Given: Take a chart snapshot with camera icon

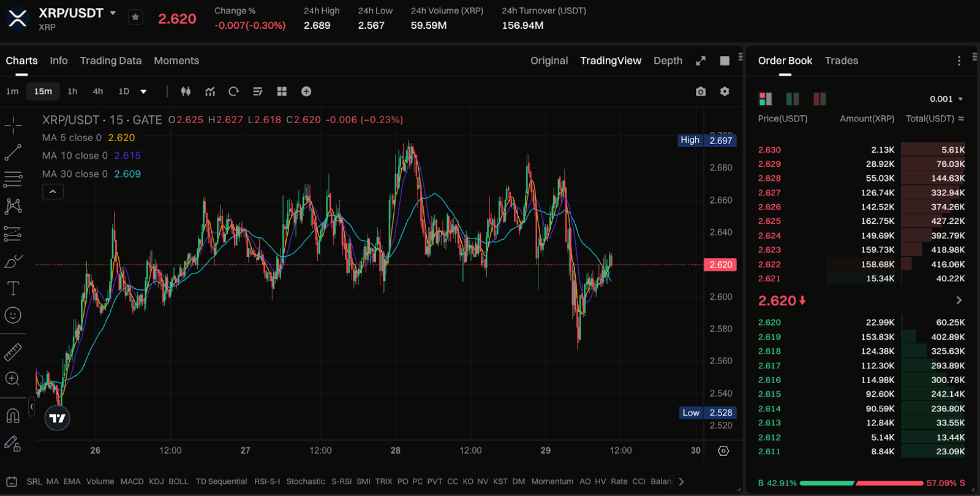Looking at the screenshot, I should [x=701, y=91].
